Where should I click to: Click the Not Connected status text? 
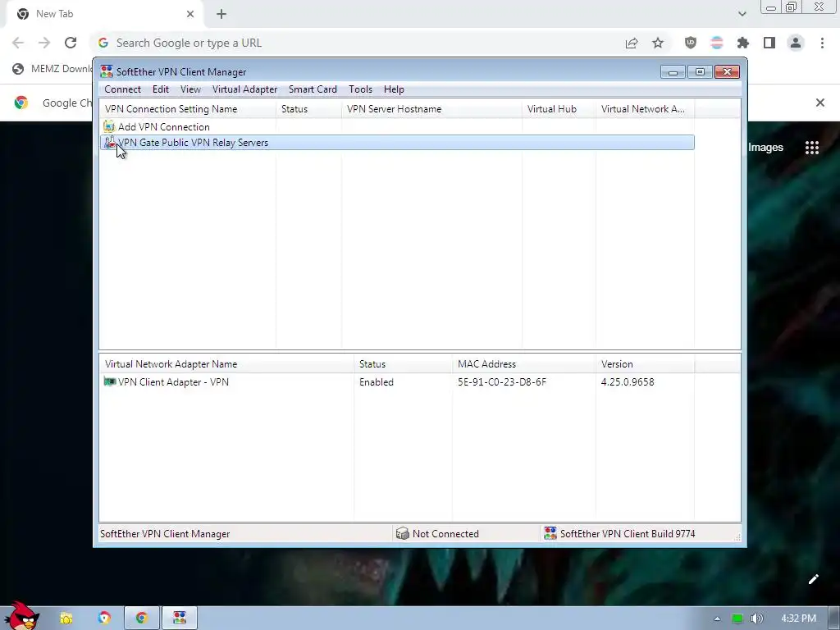[445, 533]
